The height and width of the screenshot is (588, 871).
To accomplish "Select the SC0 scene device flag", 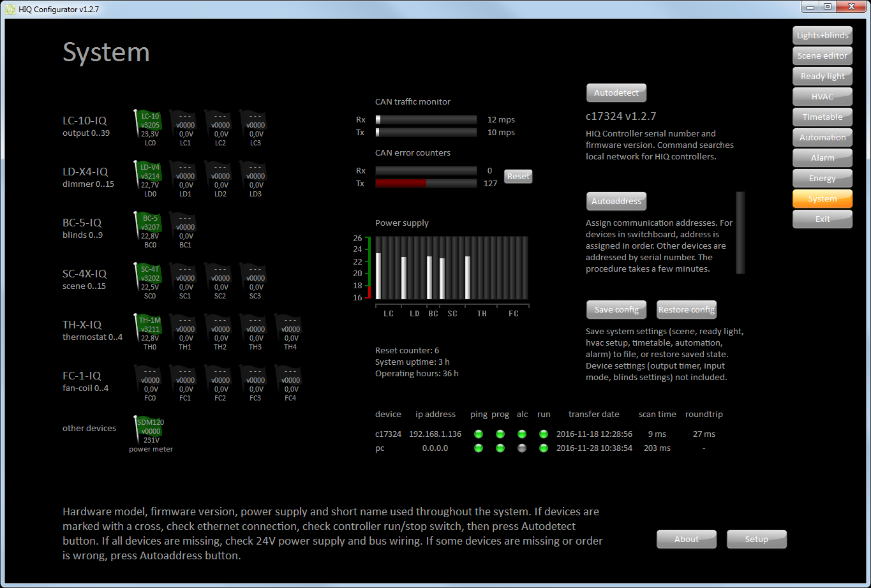I will click(150, 277).
